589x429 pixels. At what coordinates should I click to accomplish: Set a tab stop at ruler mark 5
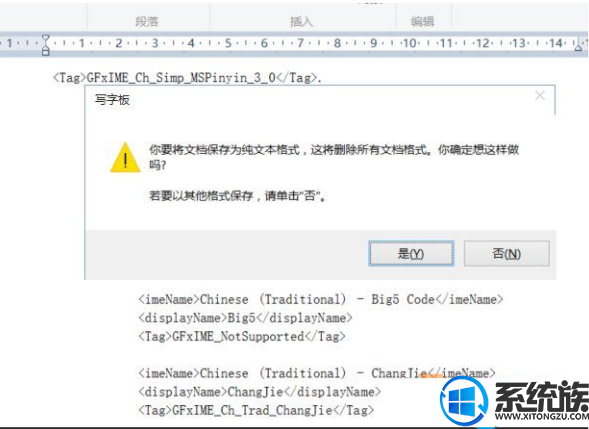[228, 43]
